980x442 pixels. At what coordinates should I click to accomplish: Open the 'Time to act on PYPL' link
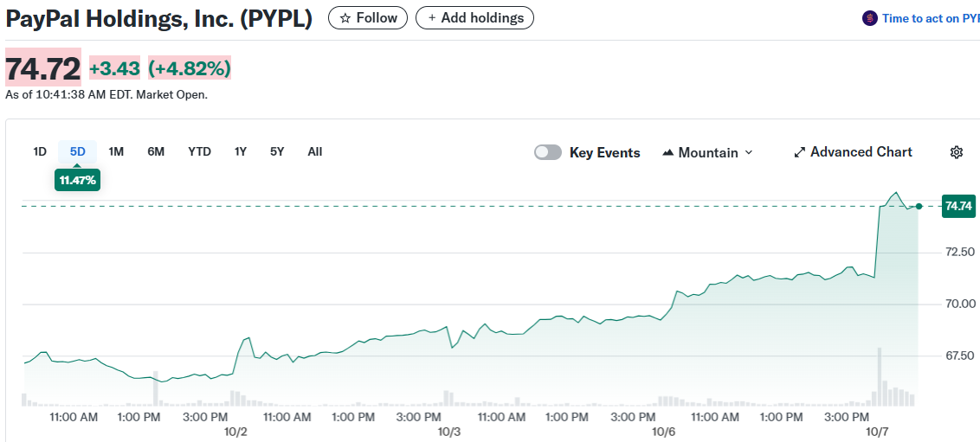pos(930,18)
